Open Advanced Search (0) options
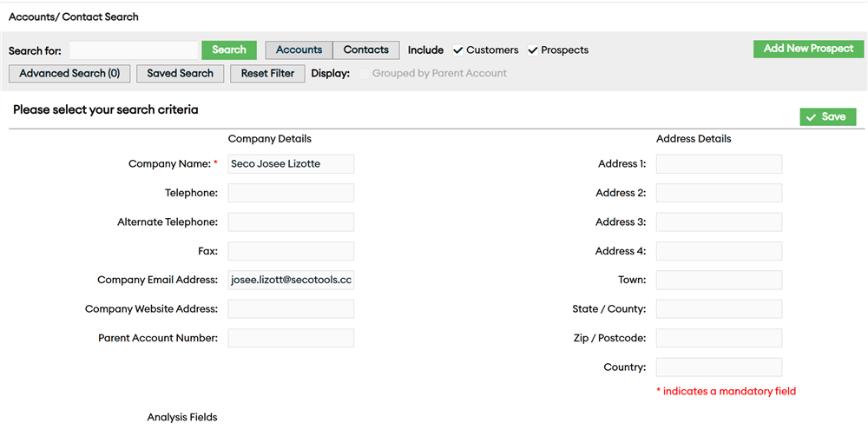The image size is (868, 430). click(69, 74)
